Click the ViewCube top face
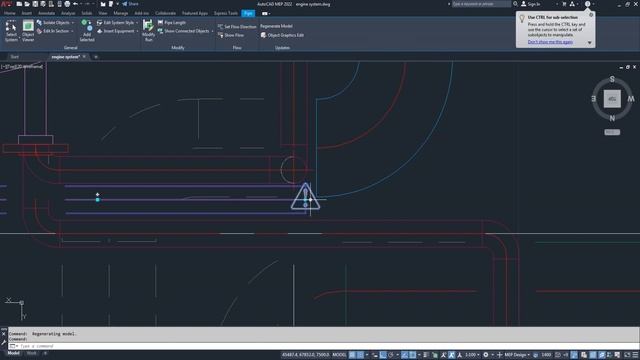Screen dimensions: 640x360 (612, 99)
